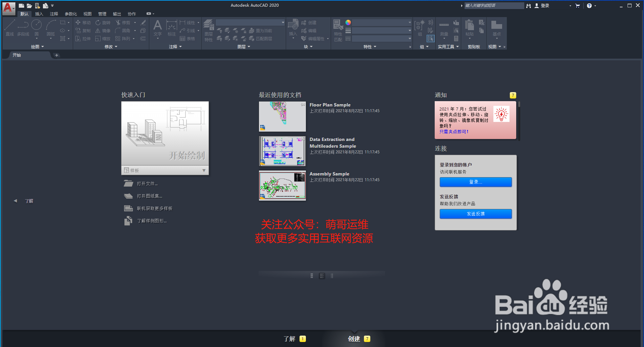The height and width of the screenshot is (347, 644).
Task: Click Get more templates online link
Action: [155, 208]
